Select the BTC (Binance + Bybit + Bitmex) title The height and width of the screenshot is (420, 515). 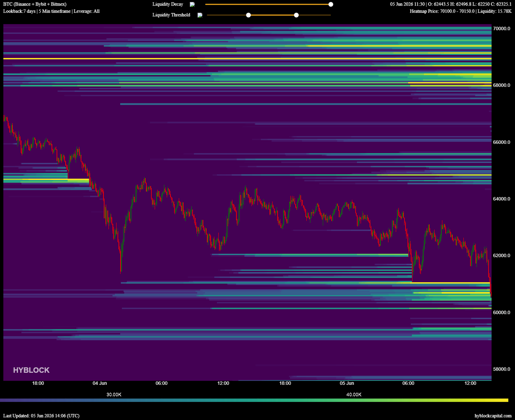click(x=35, y=4)
